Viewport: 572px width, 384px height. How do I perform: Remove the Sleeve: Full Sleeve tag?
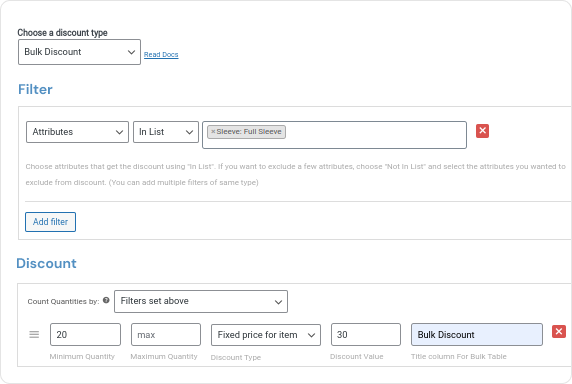point(213,132)
